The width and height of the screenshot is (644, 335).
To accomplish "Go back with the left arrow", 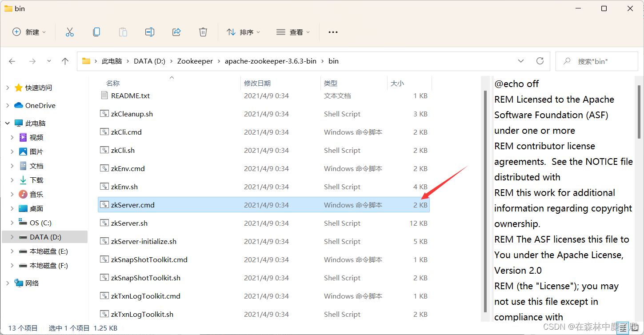I will [12, 61].
